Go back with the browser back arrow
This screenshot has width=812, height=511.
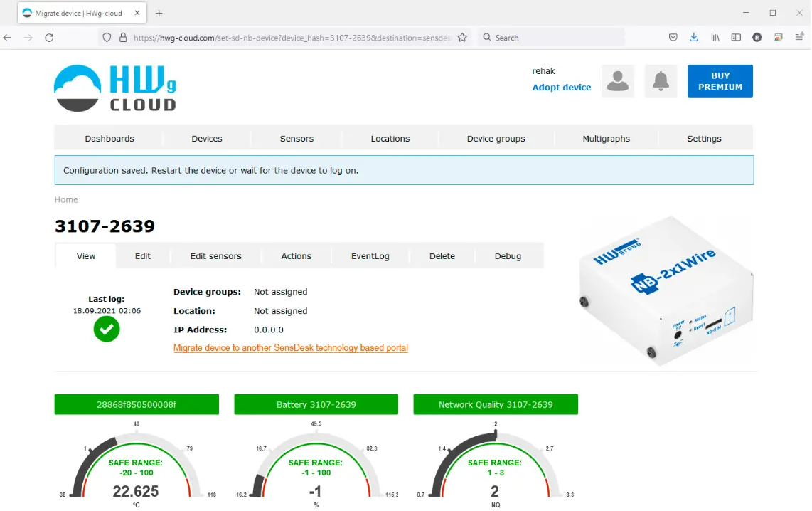[7, 37]
